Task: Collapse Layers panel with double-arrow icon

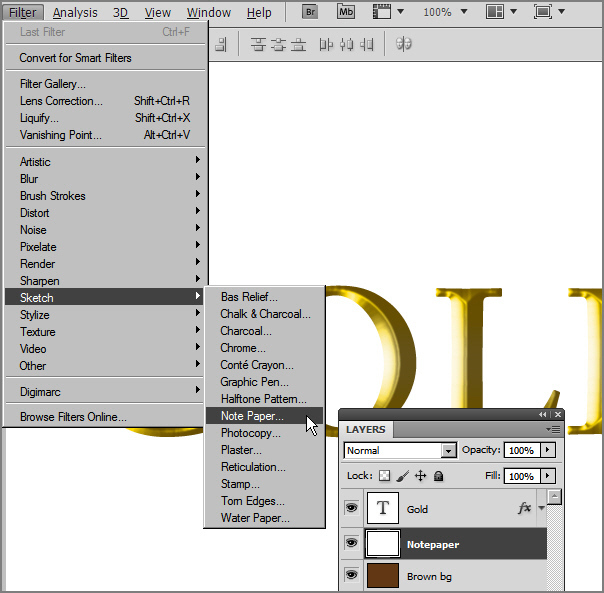Action: click(x=542, y=415)
